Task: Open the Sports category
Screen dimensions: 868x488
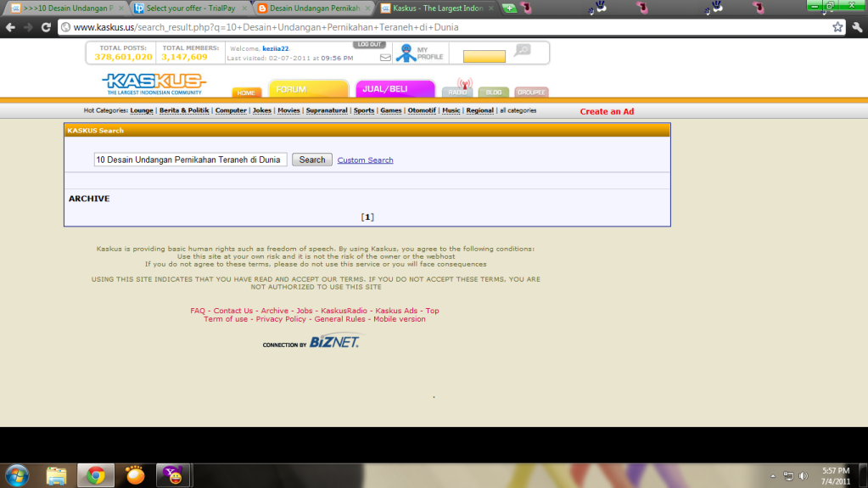Action: (364, 111)
